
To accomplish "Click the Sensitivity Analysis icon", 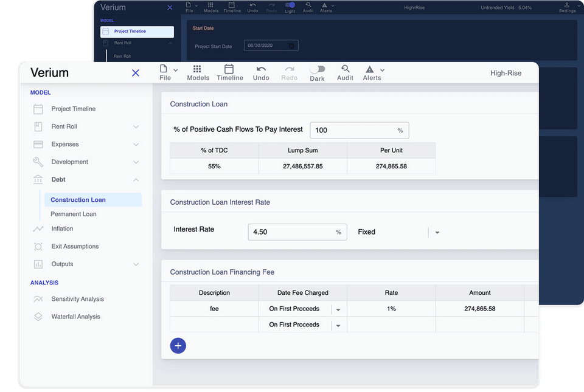I will pos(38,299).
